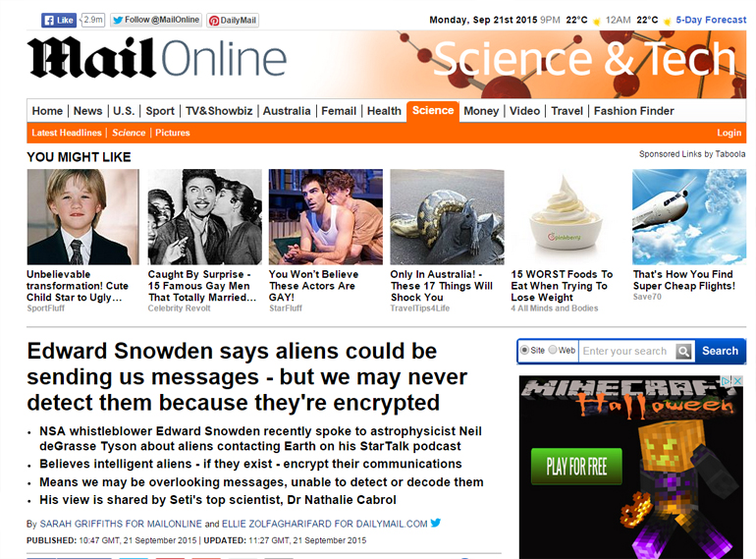Click the MailOnline logo
This screenshot has width=756, height=559.
(x=157, y=58)
